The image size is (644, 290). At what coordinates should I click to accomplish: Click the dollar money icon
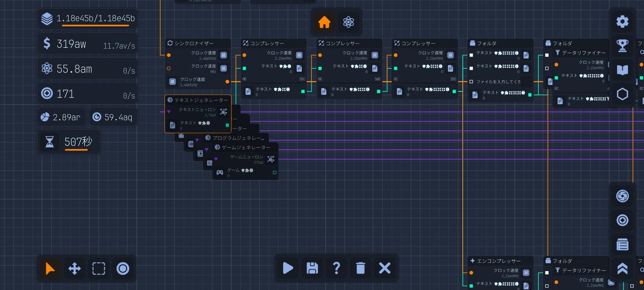pos(47,44)
